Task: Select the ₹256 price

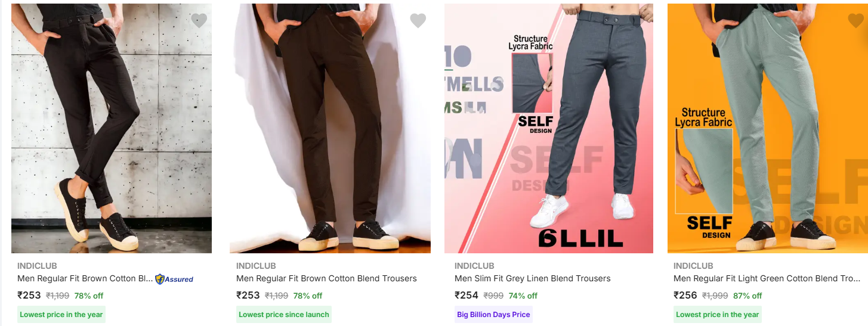Action: click(x=685, y=295)
